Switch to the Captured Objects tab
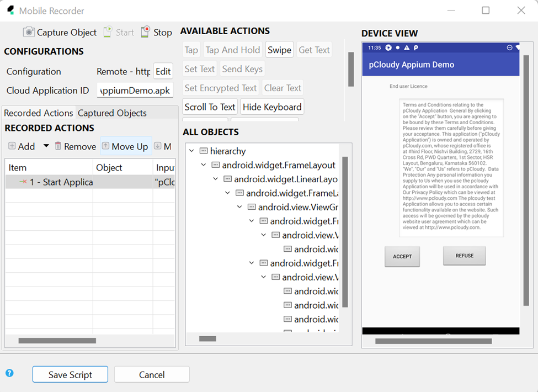This screenshot has width=538, height=392. coord(112,113)
